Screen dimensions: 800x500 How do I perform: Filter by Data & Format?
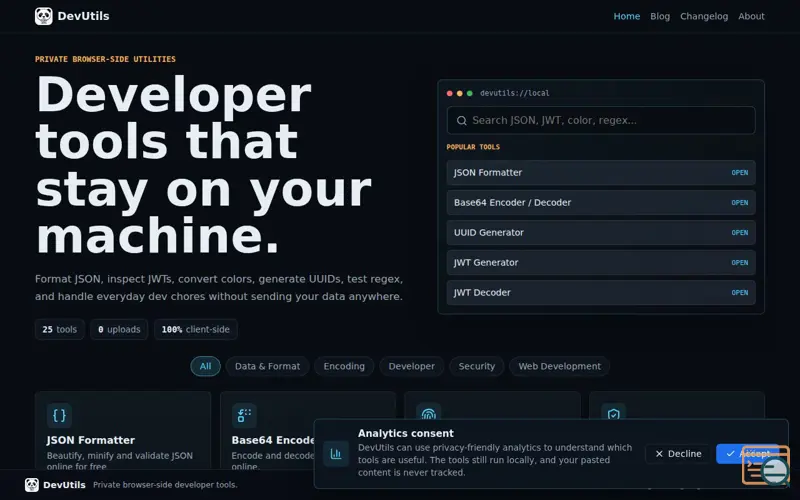[267, 366]
